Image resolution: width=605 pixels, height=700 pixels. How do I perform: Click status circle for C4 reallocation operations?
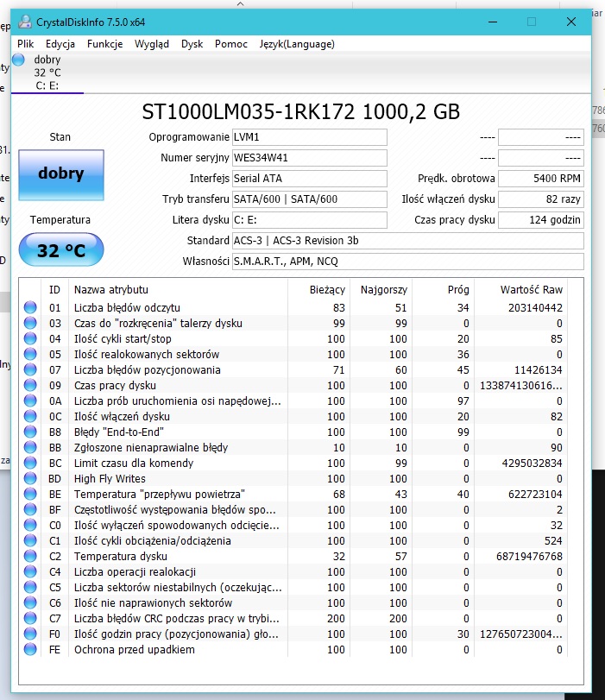click(30, 572)
